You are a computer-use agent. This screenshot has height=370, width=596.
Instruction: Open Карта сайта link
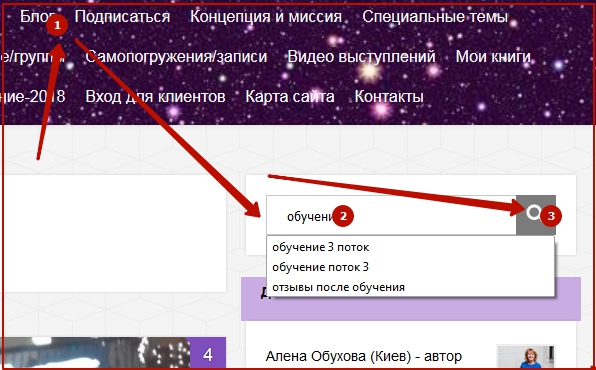[290, 97]
